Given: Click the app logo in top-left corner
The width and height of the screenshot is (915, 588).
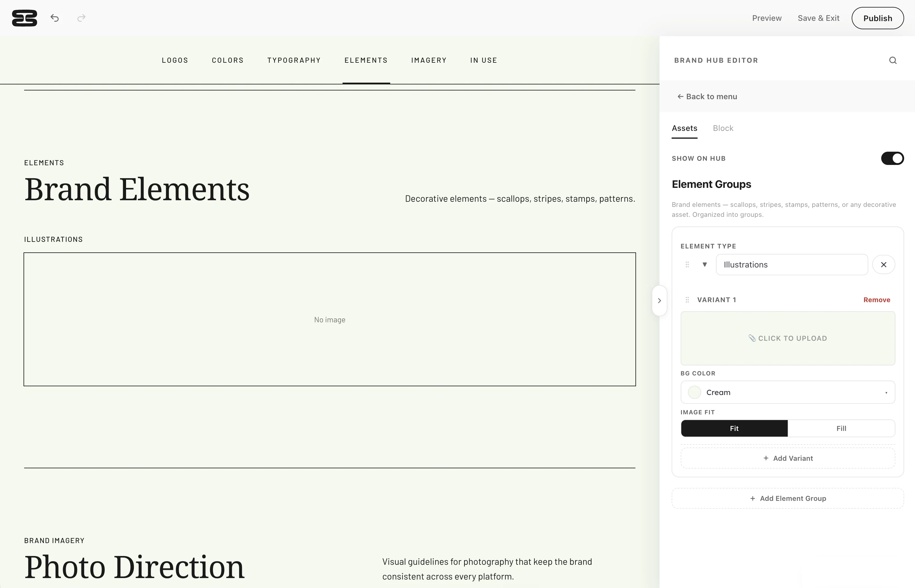Looking at the screenshot, I should (24, 18).
